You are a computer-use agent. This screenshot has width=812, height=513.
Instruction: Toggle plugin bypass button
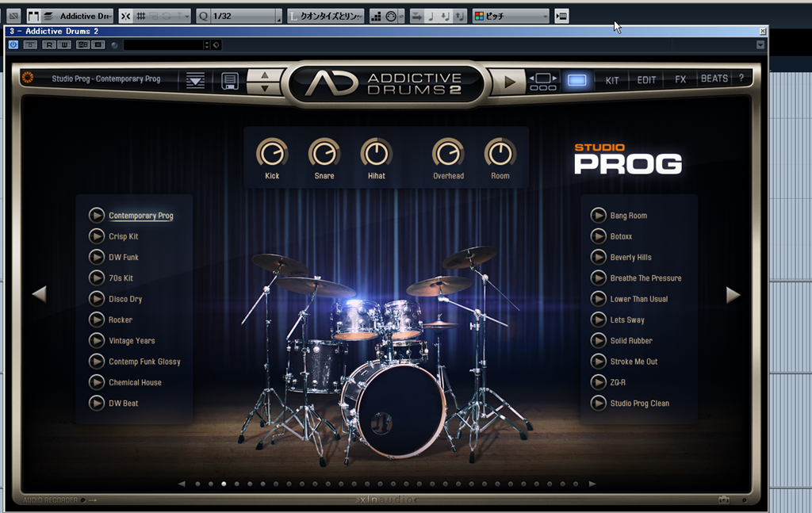[31, 45]
